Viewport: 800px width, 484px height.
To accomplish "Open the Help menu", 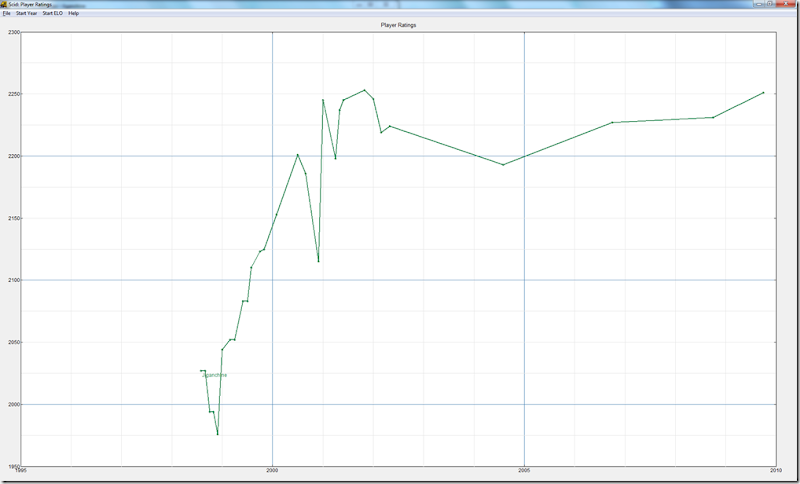I will click(x=73, y=13).
